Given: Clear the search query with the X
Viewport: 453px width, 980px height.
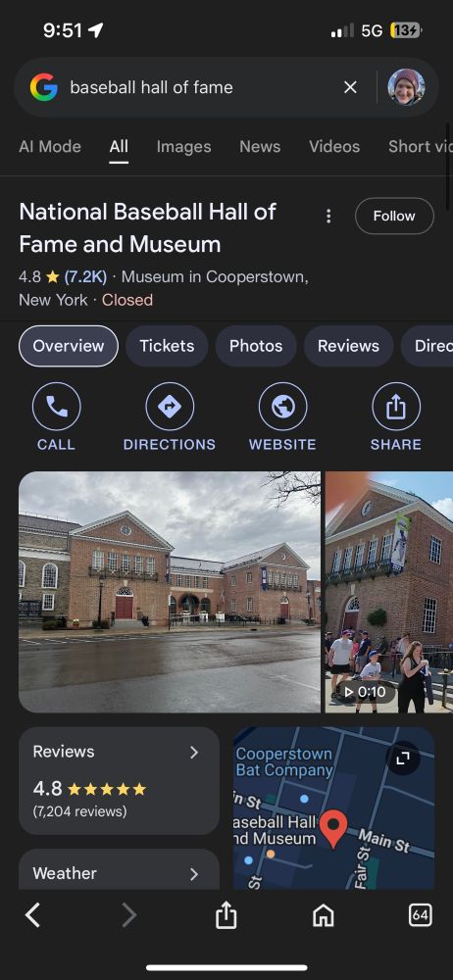Looking at the screenshot, I should [350, 87].
